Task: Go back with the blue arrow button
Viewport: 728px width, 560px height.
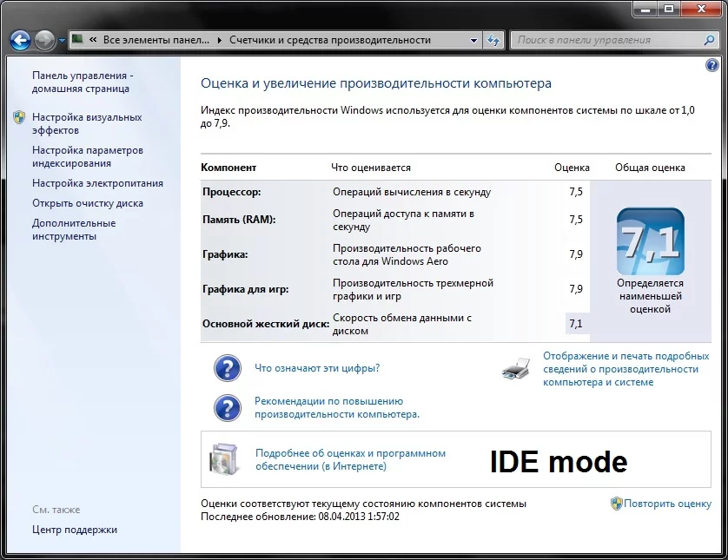Action: pos(21,40)
